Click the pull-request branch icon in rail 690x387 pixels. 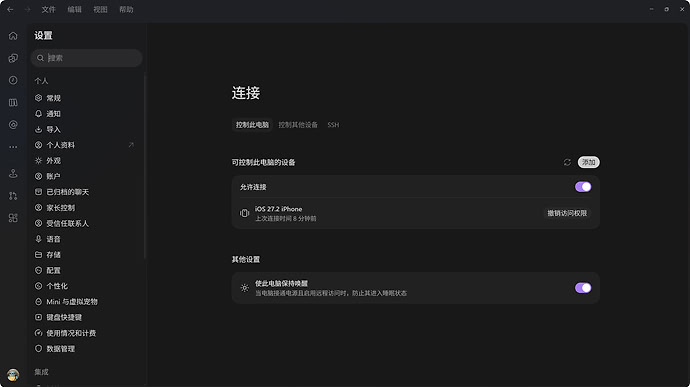[13, 196]
